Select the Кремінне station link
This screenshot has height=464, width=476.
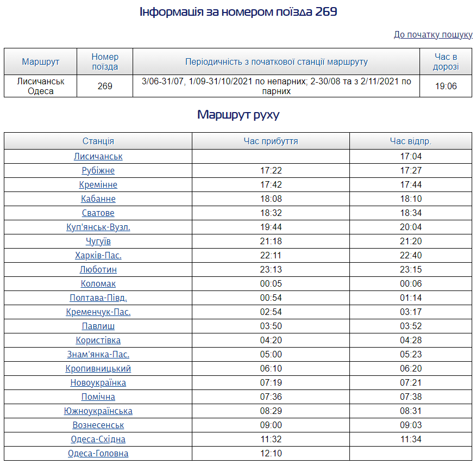coord(98,185)
